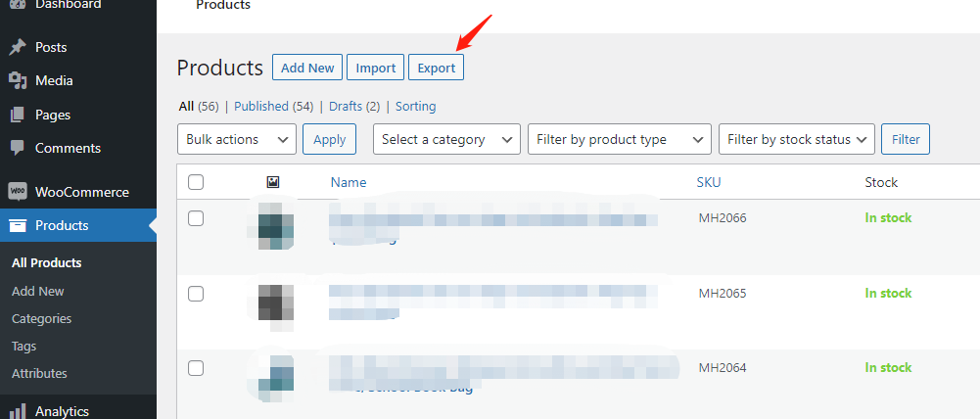Viewport: 980px width, 419px height.
Task: Open the Media menu item
Action: (x=54, y=80)
